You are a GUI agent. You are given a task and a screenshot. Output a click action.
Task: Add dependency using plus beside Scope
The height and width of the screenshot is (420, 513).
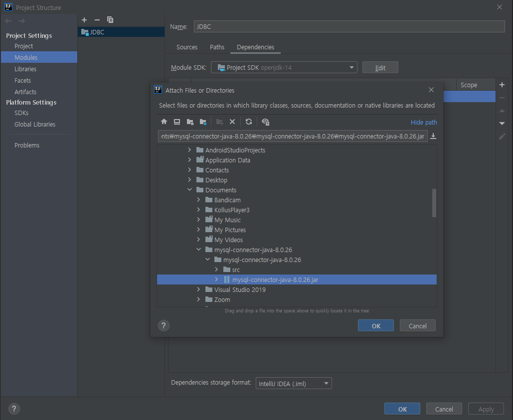[x=502, y=85]
